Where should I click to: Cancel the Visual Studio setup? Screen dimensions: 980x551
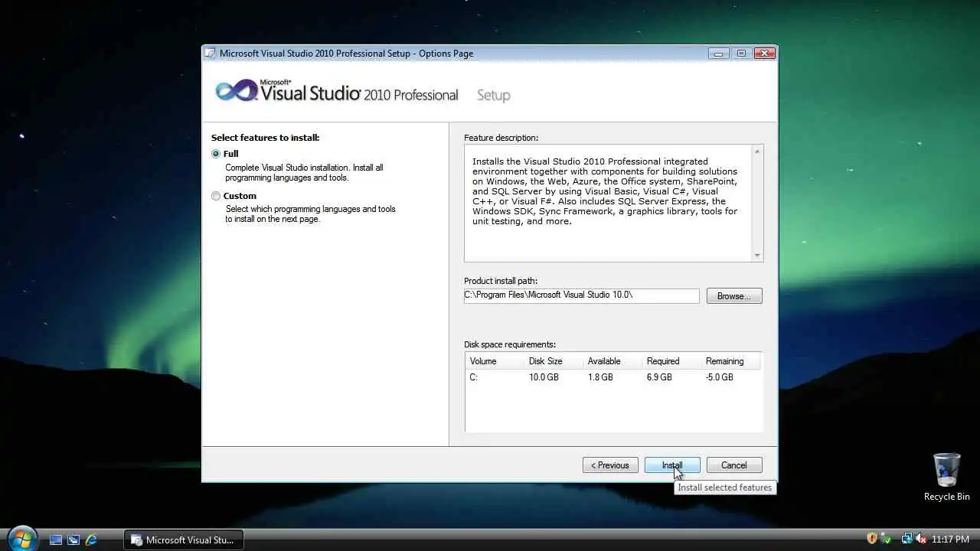click(734, 465)
